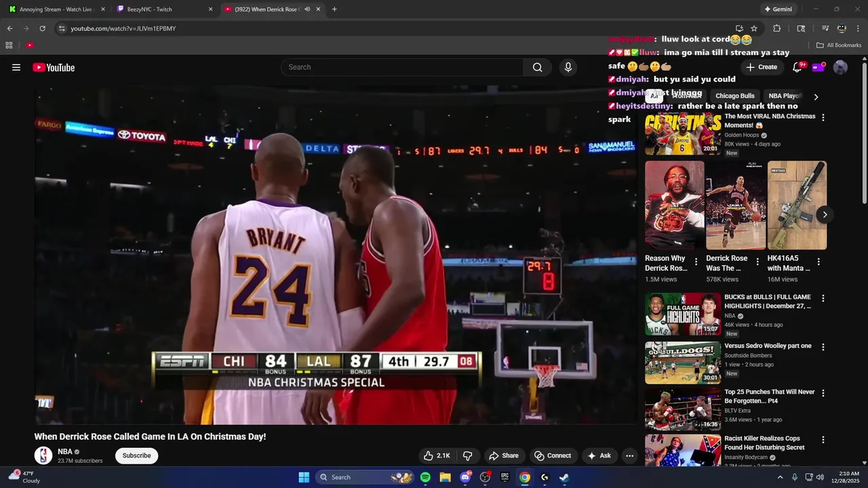Viewport: 868px width, 488px height.
Task: Switch to BeezyNYC - Twitch tab
Action: (163, 9)
